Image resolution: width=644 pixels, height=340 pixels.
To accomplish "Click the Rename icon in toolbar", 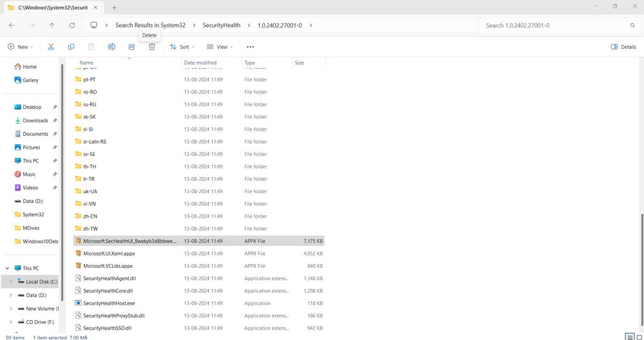I will 112,47.
